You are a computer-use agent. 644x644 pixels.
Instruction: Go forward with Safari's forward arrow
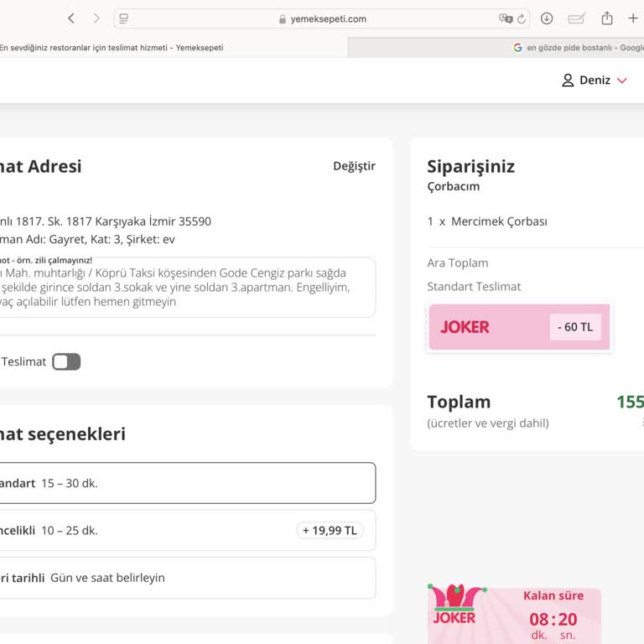click(96, 18)
